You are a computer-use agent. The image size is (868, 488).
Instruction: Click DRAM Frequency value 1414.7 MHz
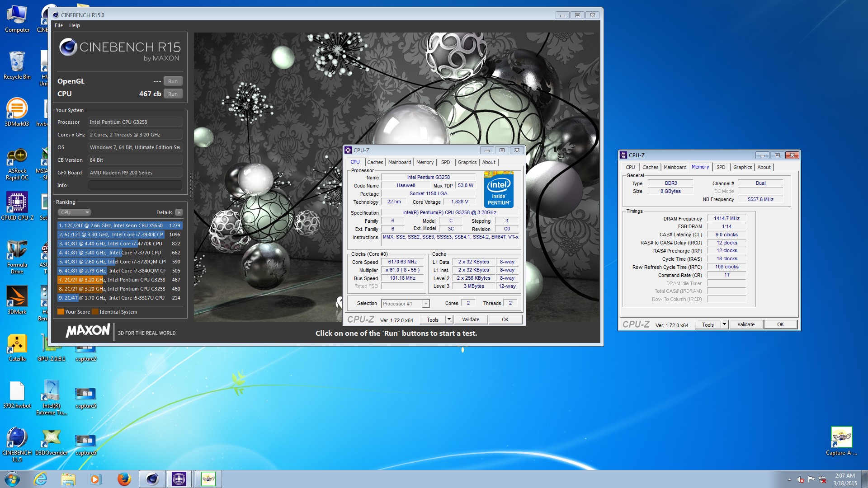tap(726, 218)
